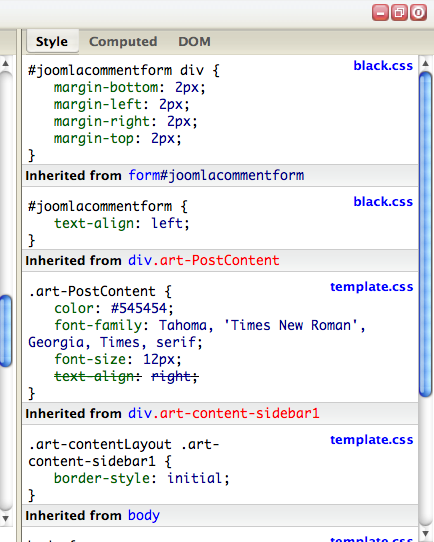434x542 pixels.
Task: Click the right blue scrollbar thumb
Action: coord(426,234)
